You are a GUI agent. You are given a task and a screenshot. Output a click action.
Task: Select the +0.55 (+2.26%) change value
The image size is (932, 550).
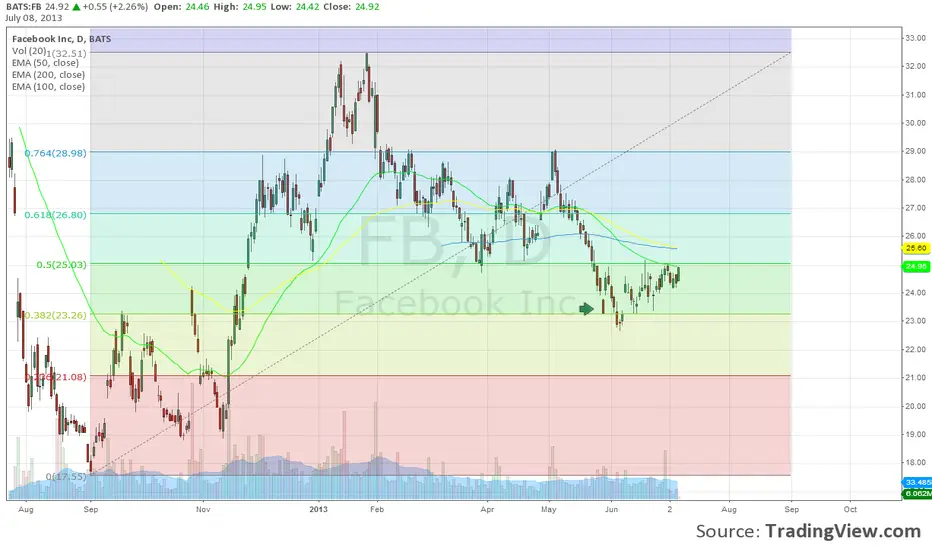115,7
